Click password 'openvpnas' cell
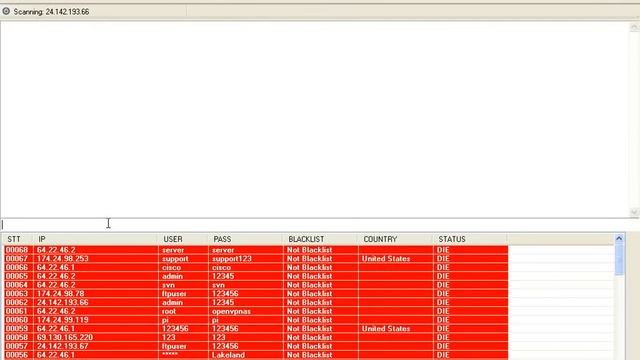The image size is (640, 360). (231, 311)
